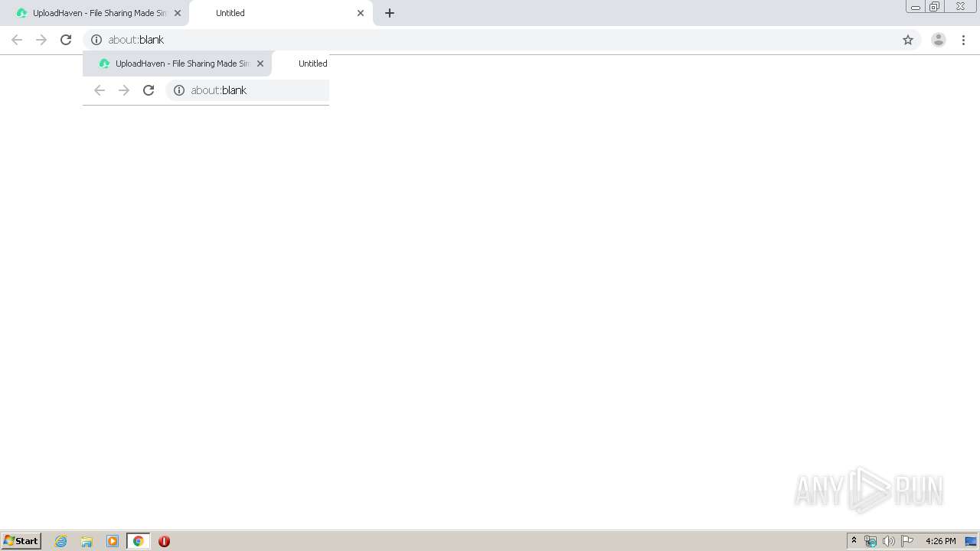
Task: Open a new tab with the plus button
Action: point(390,13)
